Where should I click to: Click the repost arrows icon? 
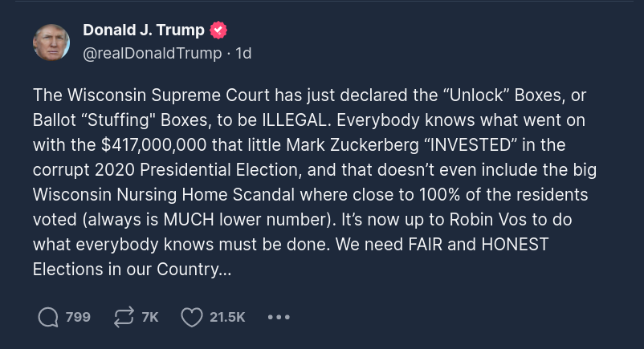[123, 318]
